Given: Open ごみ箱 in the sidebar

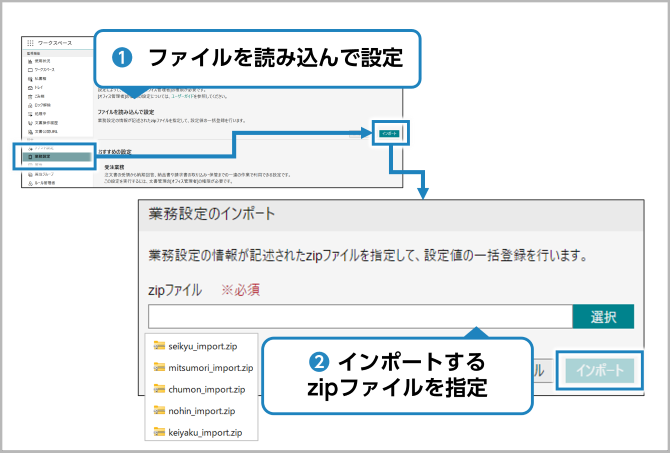Looking at the screenshot, I should pos(36,96).
